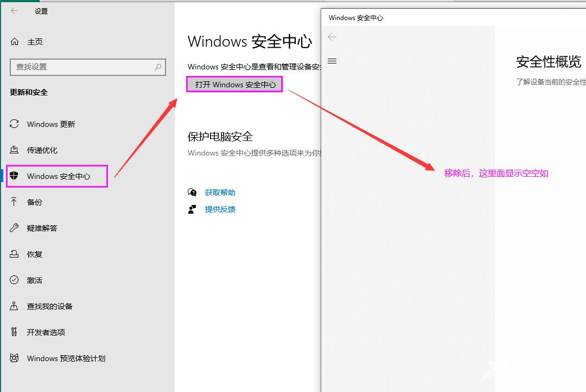Open the 查找我的设备 page
The image size is (586, 392).
[50, 306]
